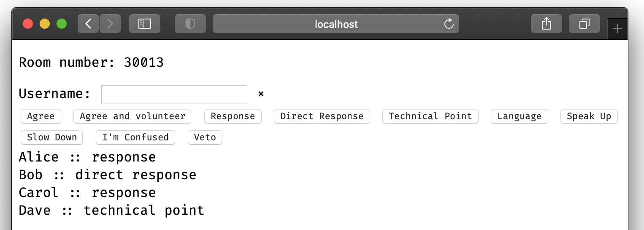Clear username with the × icon
Viewport: 644px width, 230px height.
coord(261,94)
